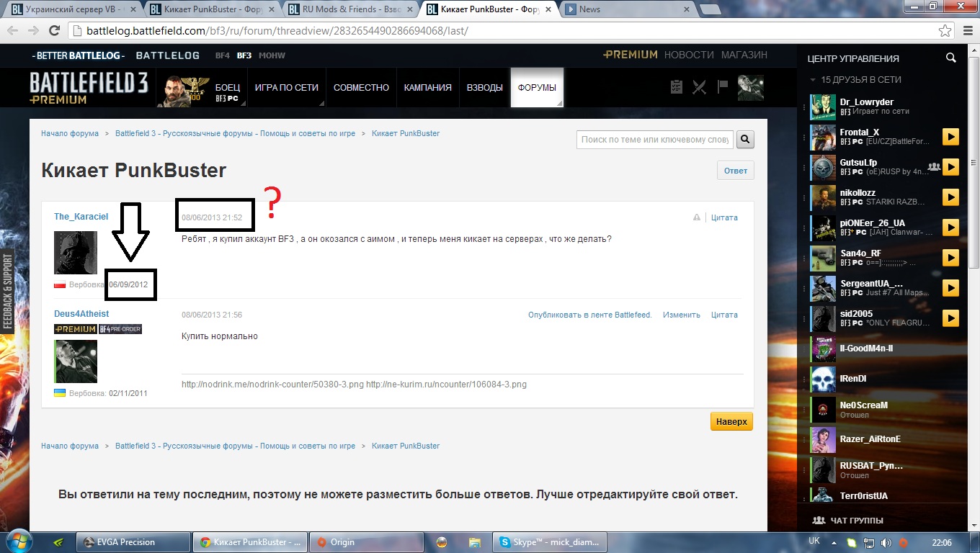Join SergeantUA's server with play button
The width and height of the screenshot is (980, 553).
point(950,288)
